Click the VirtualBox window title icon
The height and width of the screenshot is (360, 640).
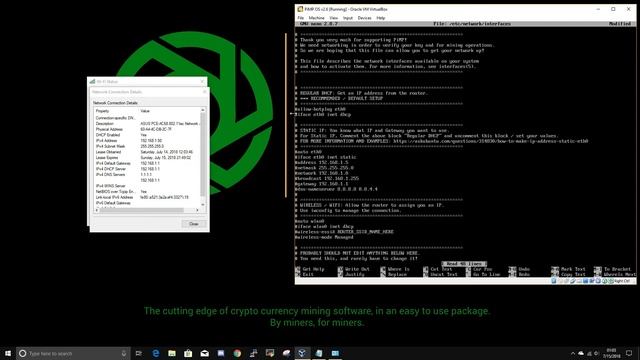point(300,9)
